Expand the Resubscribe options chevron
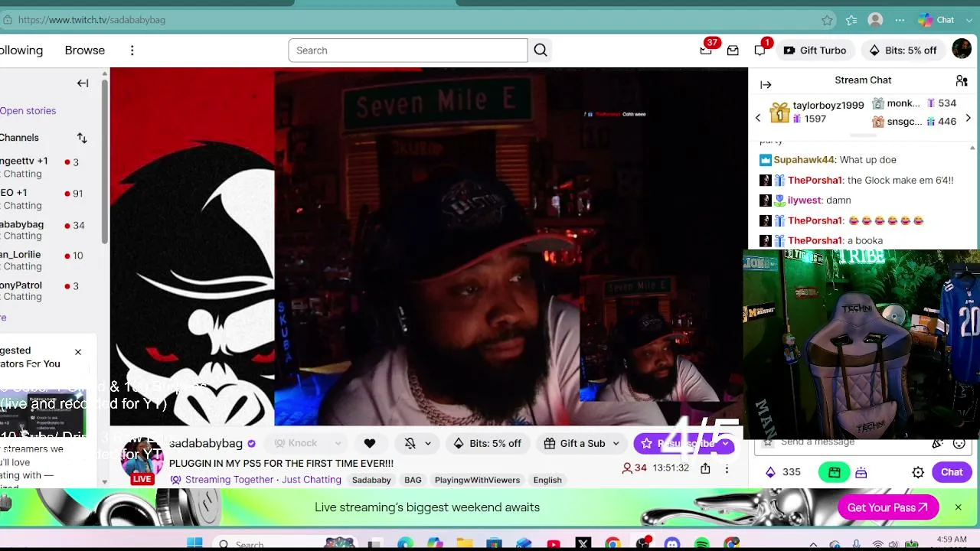This screenshot has width=980, height=551. (725, 444)
